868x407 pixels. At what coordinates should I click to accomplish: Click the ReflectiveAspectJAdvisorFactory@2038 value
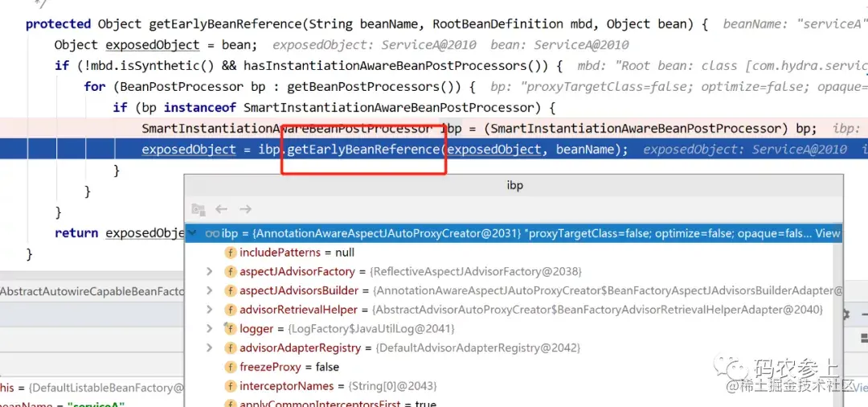pos(476,272)
